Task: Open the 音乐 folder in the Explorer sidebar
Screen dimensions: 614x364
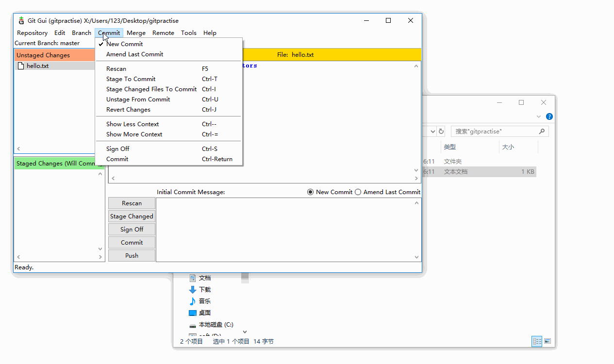Action: point(200,301)
